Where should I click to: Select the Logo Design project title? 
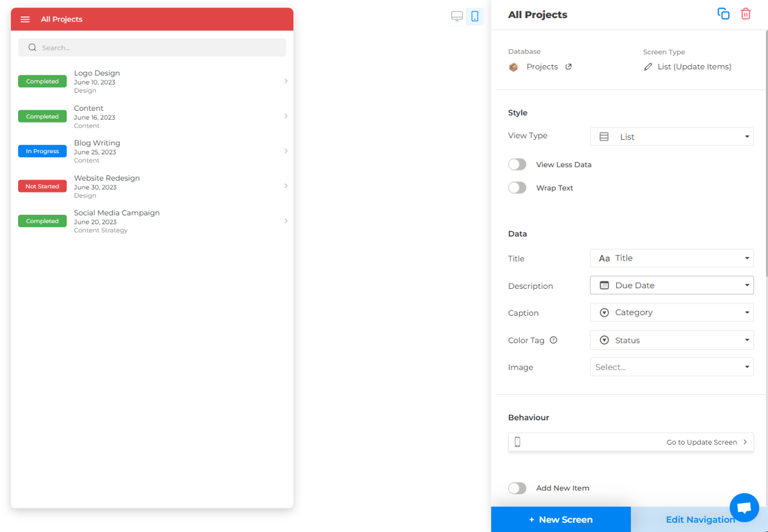97,73
